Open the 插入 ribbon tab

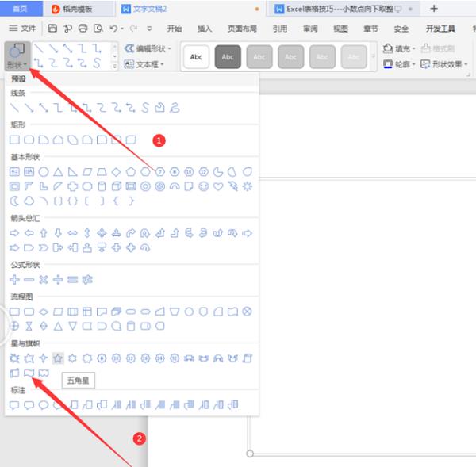205,29
